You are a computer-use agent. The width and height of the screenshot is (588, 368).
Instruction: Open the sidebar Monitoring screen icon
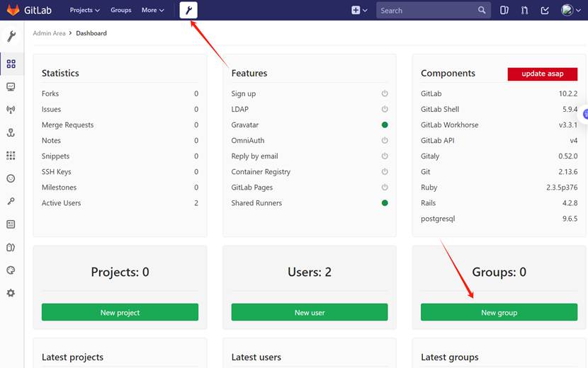click(x=11, y=87)
